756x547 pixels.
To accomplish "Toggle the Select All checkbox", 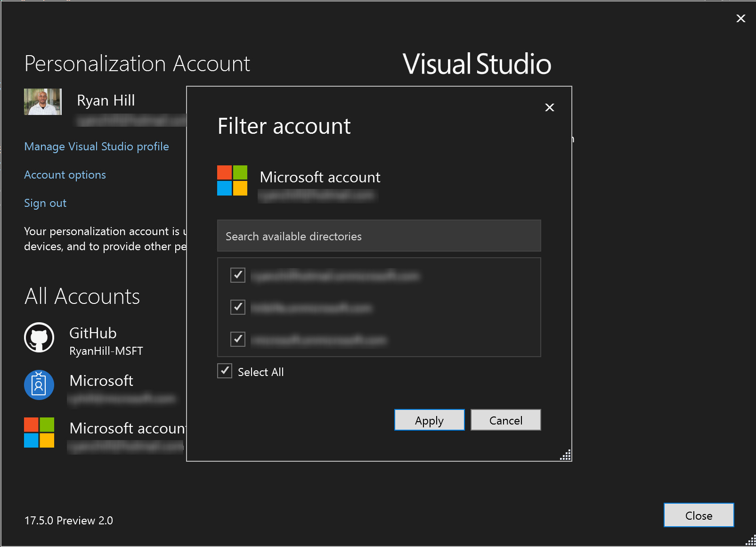I will (225, 371).
